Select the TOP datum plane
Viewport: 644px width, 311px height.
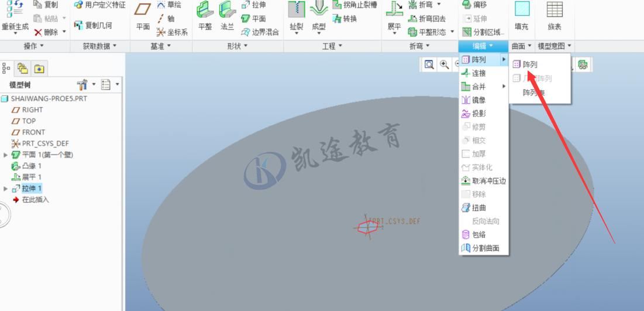tap(23, 121)
